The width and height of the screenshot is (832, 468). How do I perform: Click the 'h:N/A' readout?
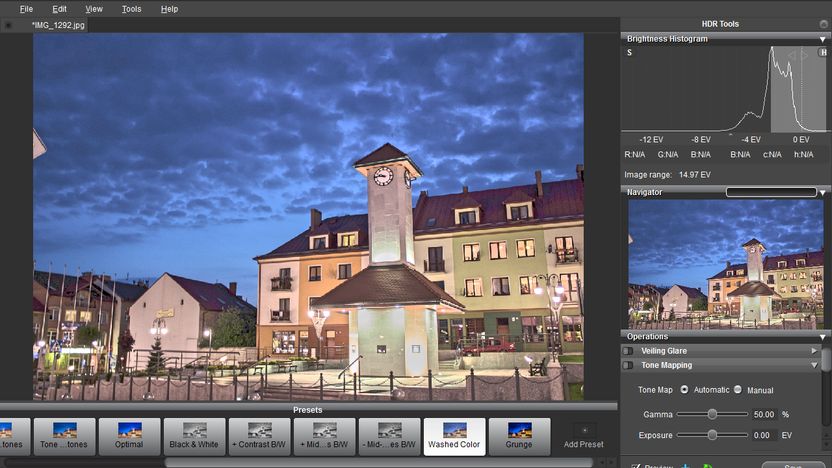coord(803,154)
